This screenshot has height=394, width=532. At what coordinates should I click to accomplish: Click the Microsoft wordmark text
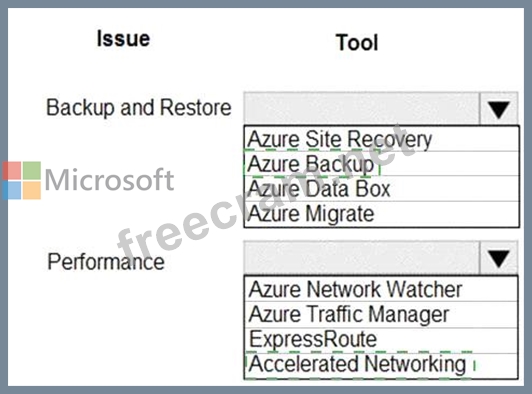pos(109,180)
